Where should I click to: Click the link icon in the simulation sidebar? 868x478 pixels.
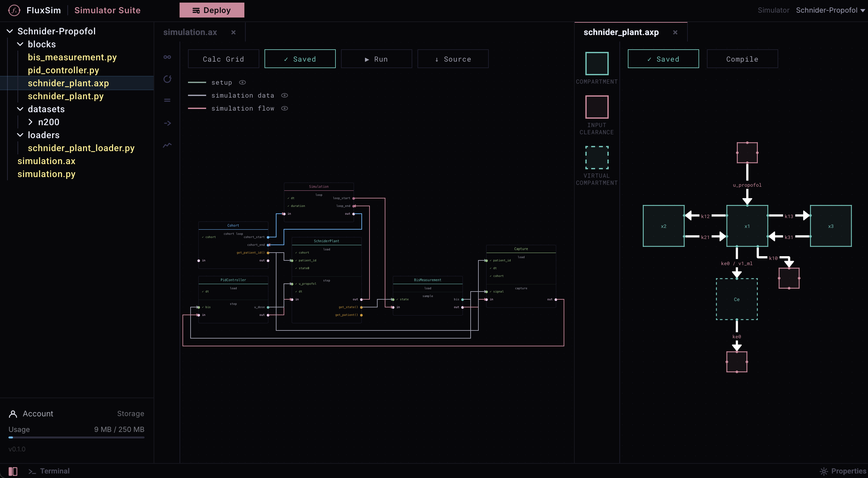[167, 57]
